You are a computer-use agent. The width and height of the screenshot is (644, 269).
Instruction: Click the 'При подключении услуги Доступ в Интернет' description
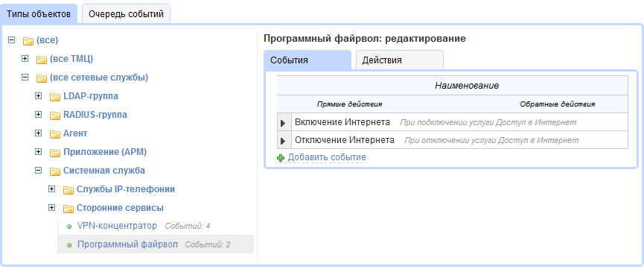(488, 122)
